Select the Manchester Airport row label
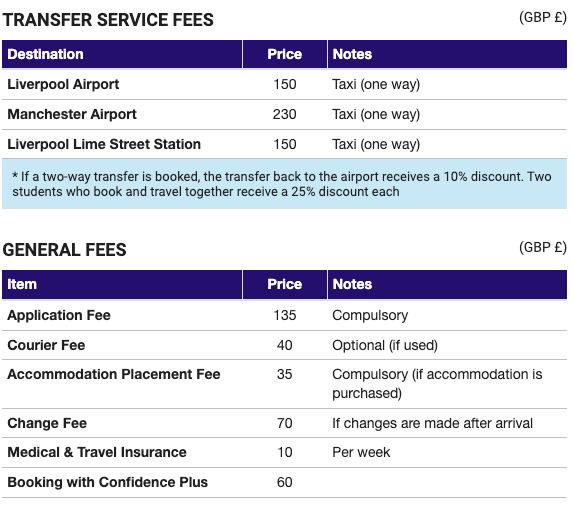Image resolution: width=573 pixels, height=505 pixels. pos(72,114)
